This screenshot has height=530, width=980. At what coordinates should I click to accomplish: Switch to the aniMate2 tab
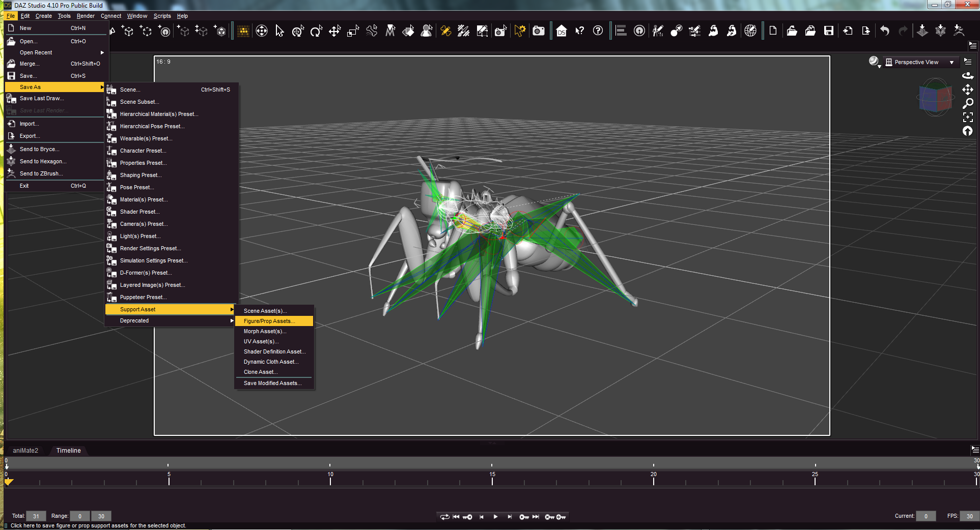coord(25,451)
